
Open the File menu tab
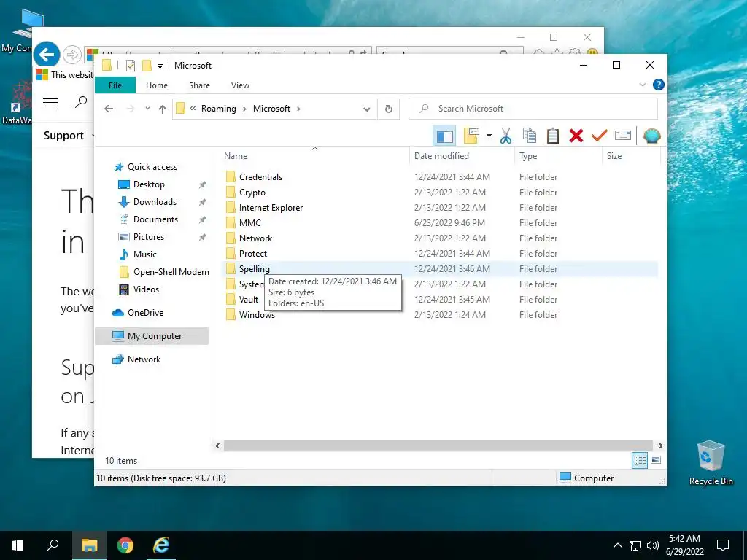[x=115, y=85]
